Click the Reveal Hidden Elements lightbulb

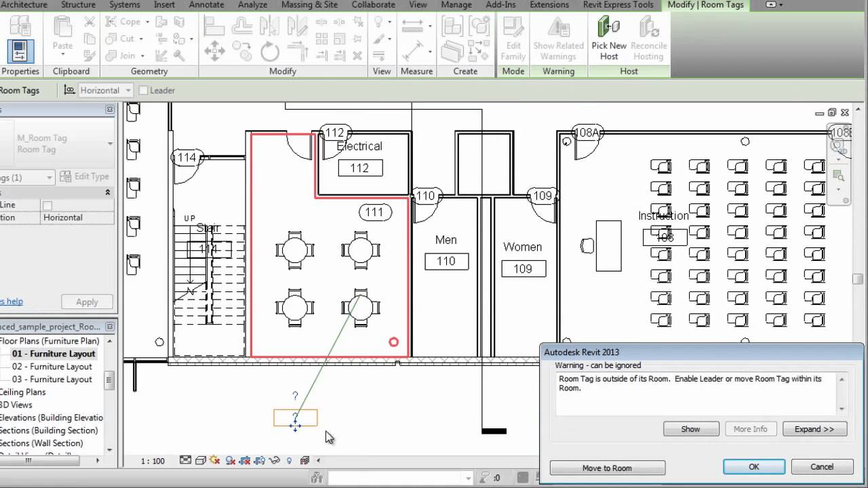(288, 461)
